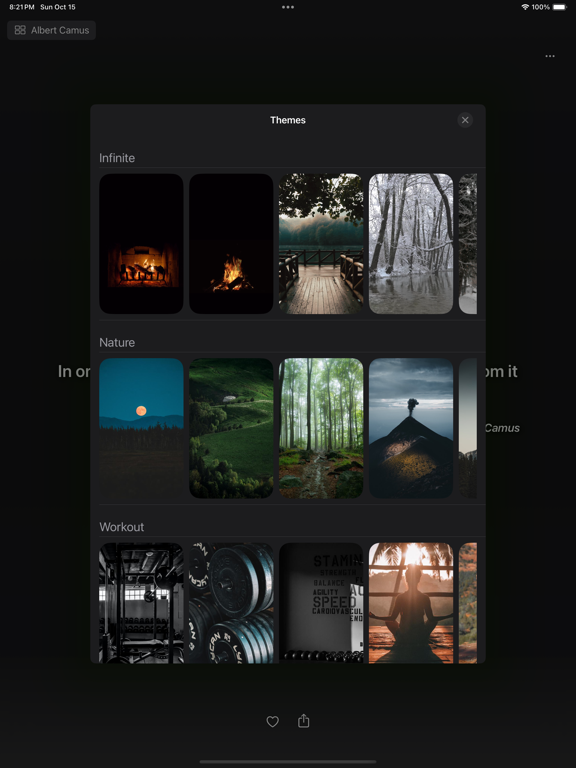The width and height of the screenshot is (576, 768).
Task: Open the more options ellipsis at top right
Action: pyautogui.click(x=550, y=56)
